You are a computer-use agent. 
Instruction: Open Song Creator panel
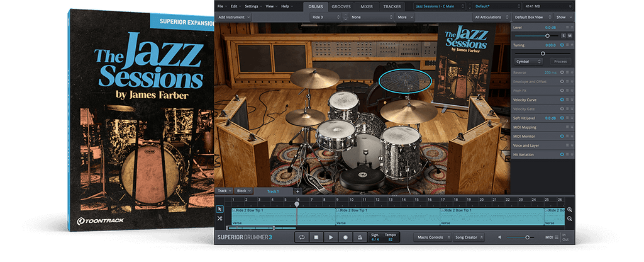469,237
